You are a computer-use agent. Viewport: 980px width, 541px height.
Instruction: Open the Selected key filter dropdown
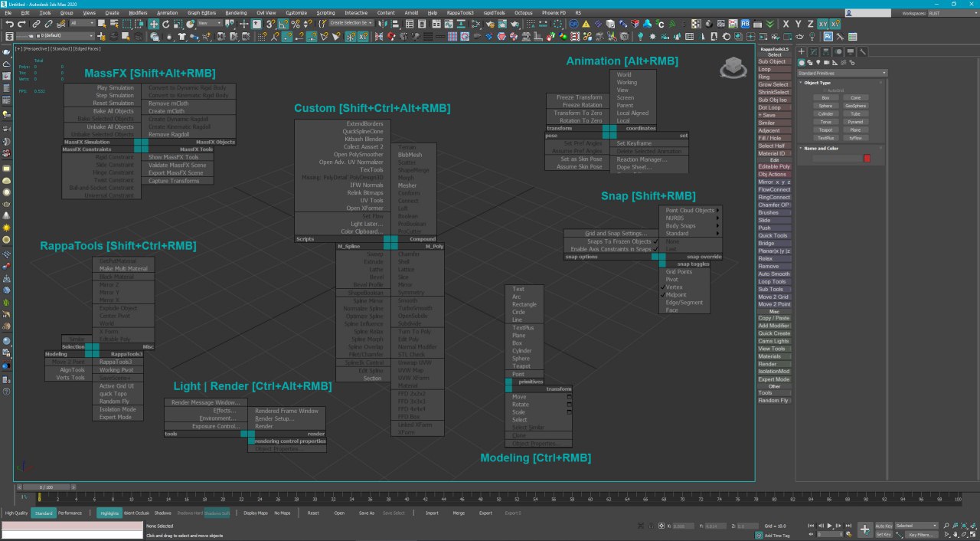[916, 526]
